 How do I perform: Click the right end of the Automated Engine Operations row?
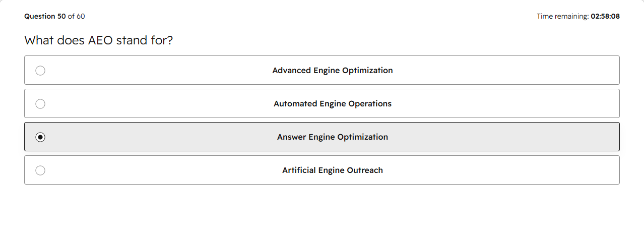(x=605, y=103)
